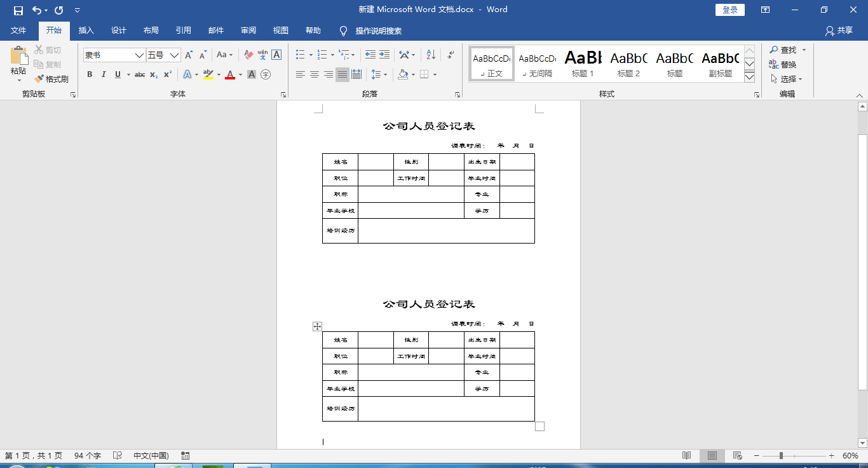Screen dimensions: 868x468
Task: Click the Redo icon in quick access
Action: 59,10
